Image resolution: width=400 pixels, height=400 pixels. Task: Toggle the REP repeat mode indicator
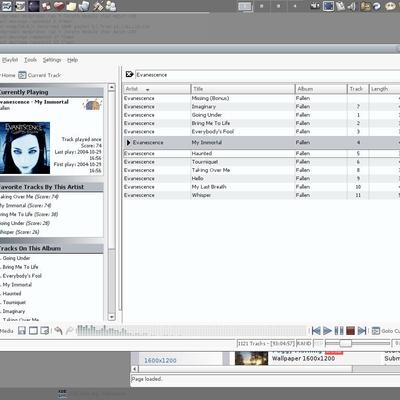318,343
